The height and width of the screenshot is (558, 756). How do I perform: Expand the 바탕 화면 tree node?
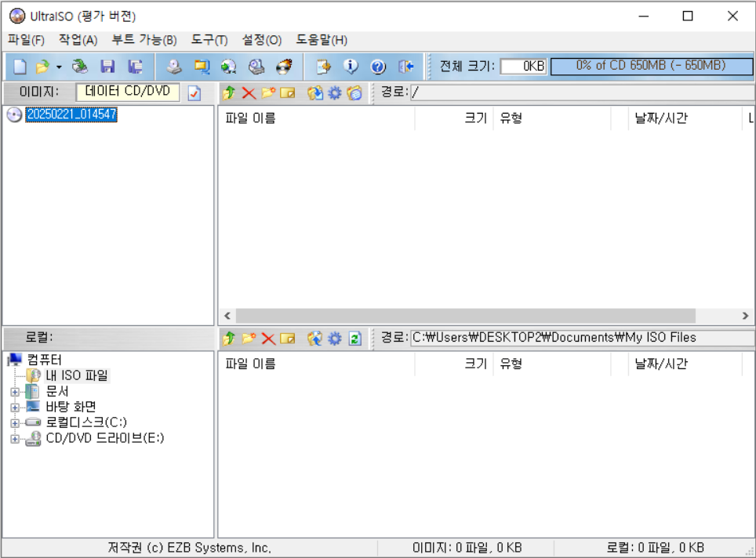pos(15,408)
